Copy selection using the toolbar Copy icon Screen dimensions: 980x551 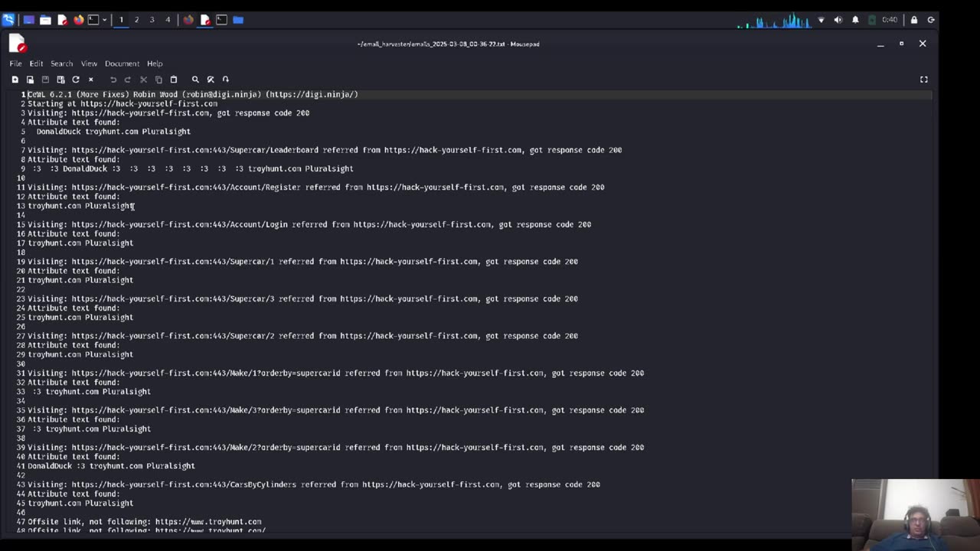[x=158, y=80]
